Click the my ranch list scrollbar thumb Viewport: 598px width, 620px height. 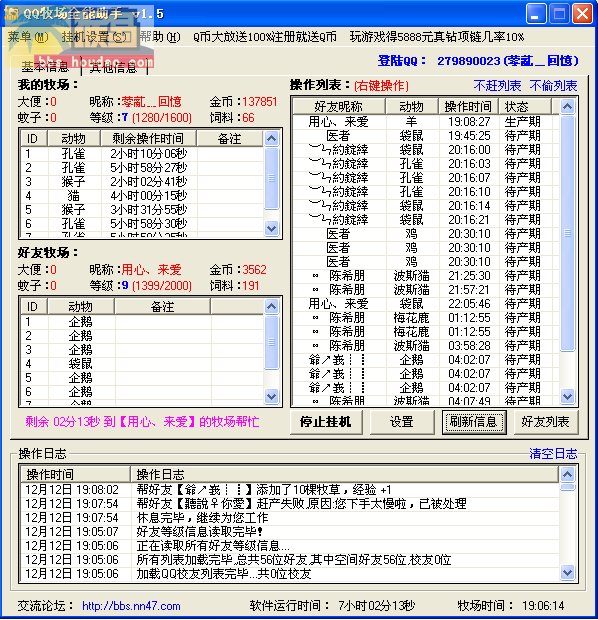click(272, 178)
